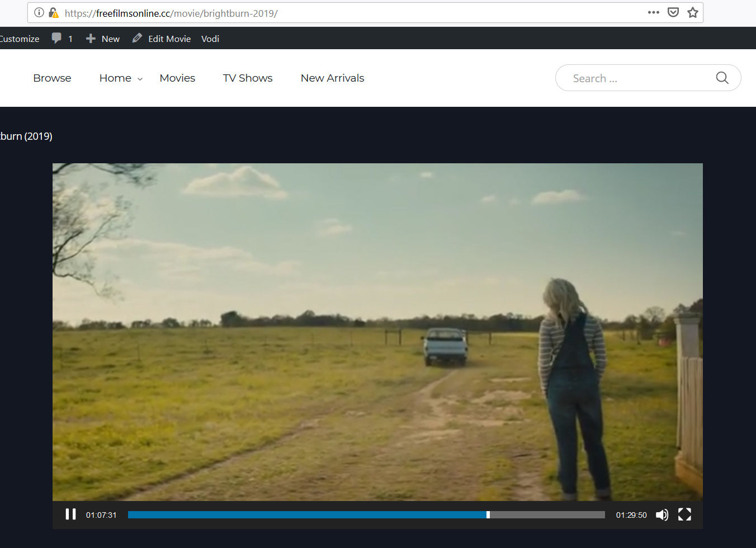Click the progress bar playhead marker
The width and height of the screenshot is (756, 548).
pos(488,515)
